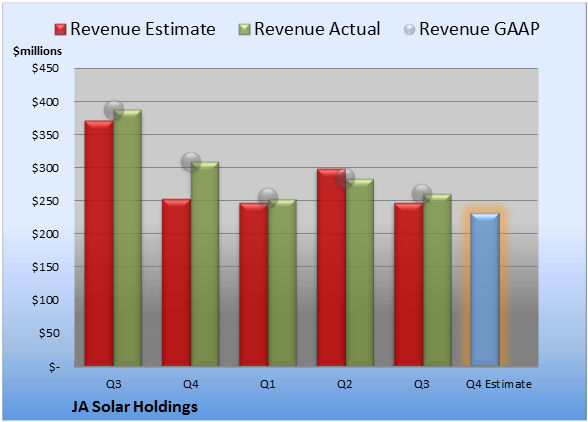Screen dimensions: 588x422
Task: Click the '$50' y-axis label
Action: [x=49, y=333]
